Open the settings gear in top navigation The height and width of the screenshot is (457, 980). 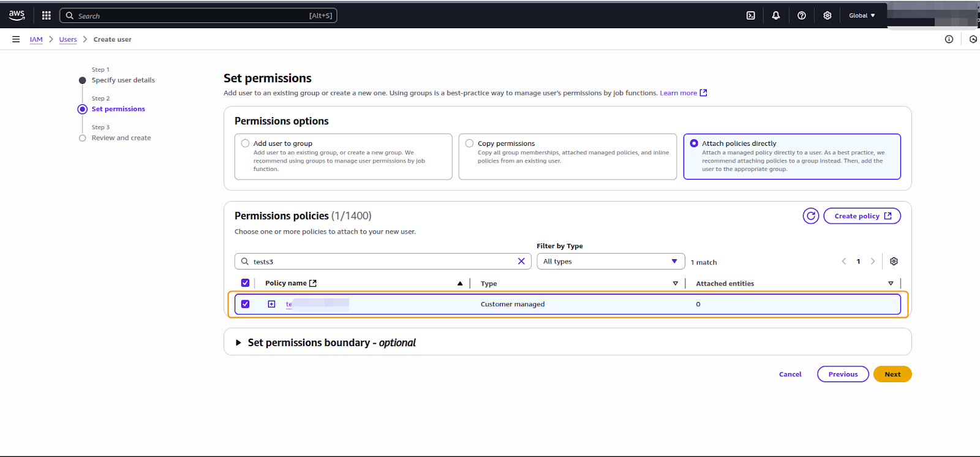(x=827, y=15)
